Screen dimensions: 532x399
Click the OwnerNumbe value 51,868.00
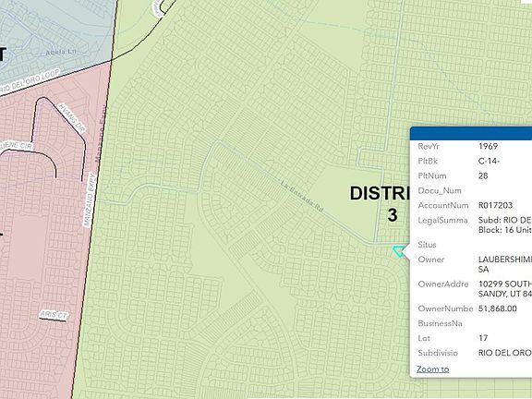pyautogui.click(x=498, y=308)
